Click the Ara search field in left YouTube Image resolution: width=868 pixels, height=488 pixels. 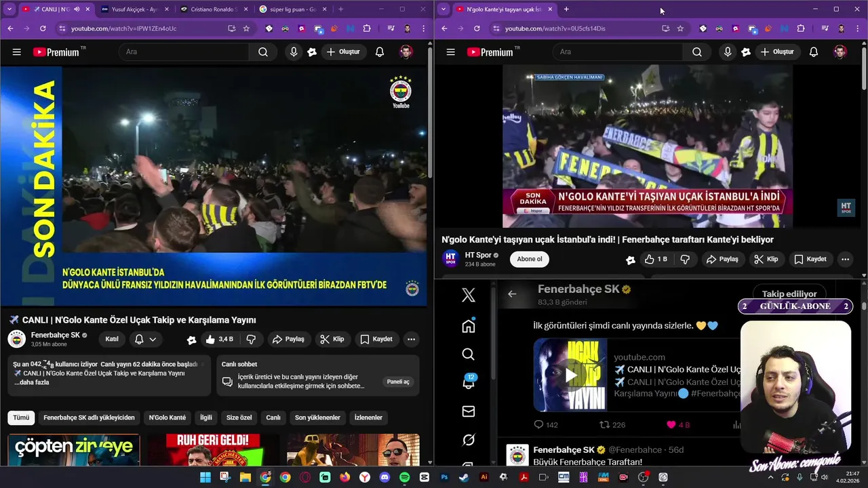point(184,52)
